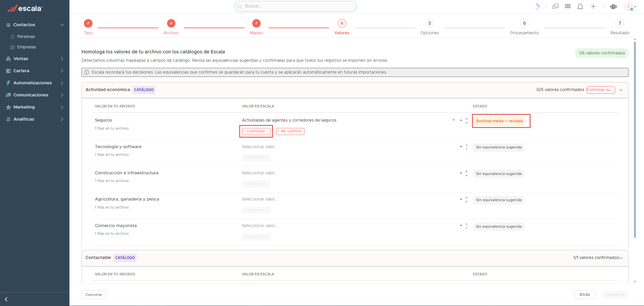Click the Ventas icon in sidebar
Image resolution: width=644 pixels, height=306 pixels.
(8, 59)
